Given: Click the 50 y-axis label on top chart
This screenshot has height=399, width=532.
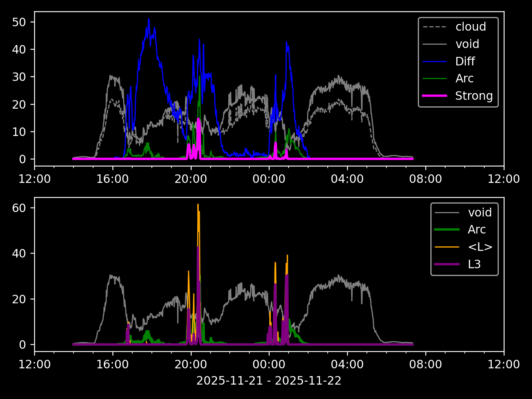Looking at the screenshot, I should click(x=19, y=22).
